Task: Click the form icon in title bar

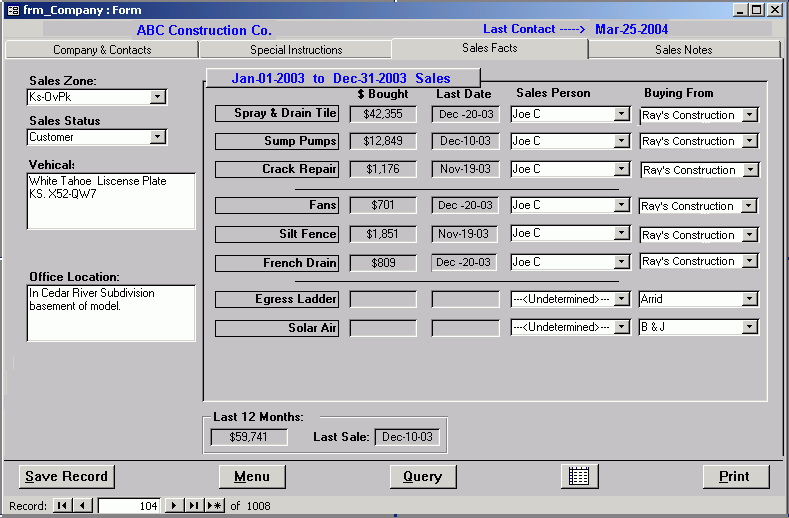Action: 11,10
